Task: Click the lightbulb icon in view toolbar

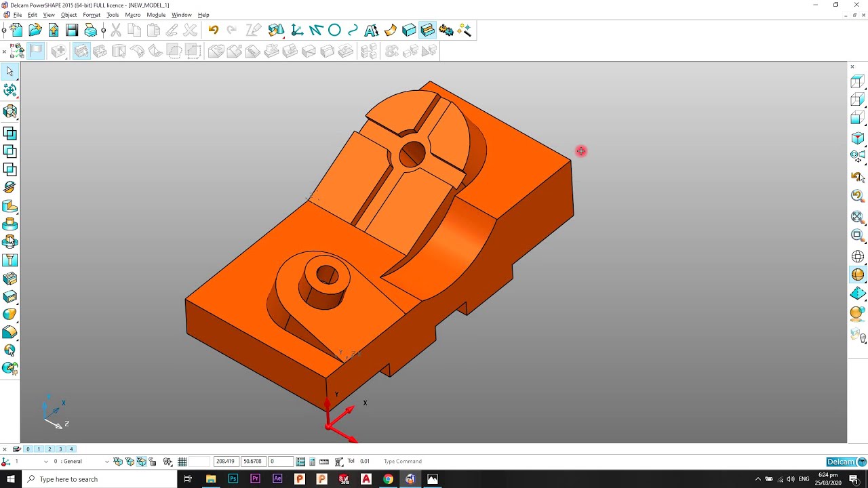Action: click(858, 335)
